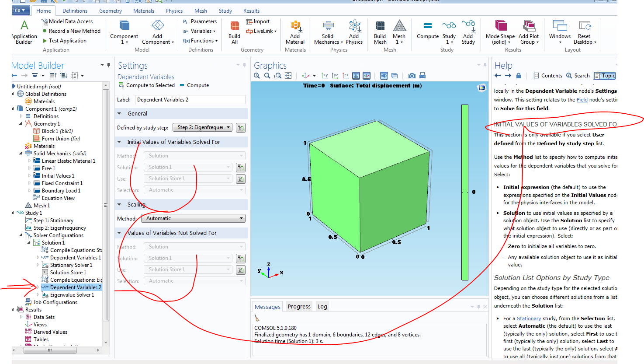This screenshot has width=644, height=364.
Task: Open the Stationary link in Help
Action: tap(529, 318)
